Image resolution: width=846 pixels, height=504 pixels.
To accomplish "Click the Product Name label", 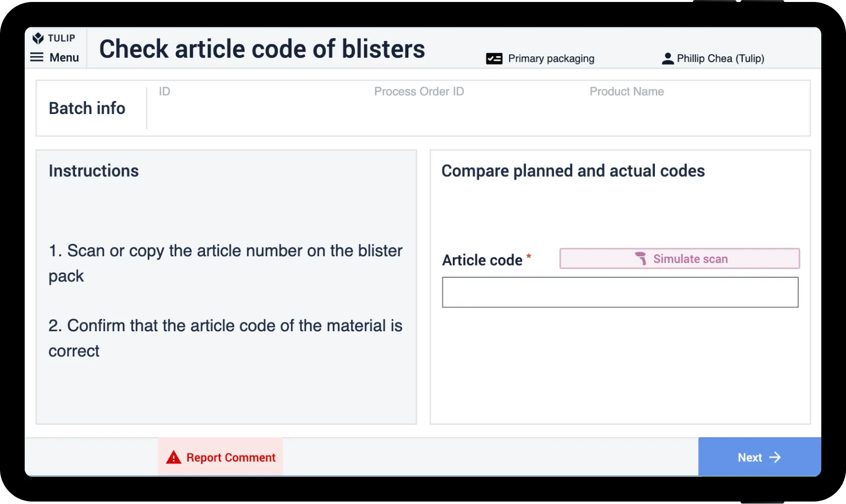I will point(626,91).
